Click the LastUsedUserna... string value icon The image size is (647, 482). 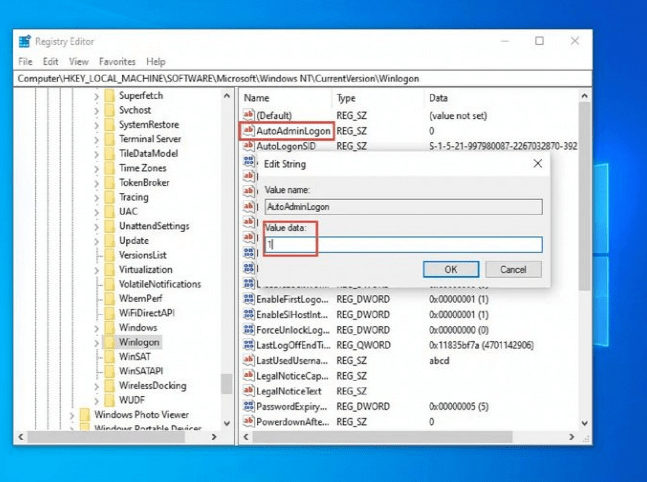point(248,360)
